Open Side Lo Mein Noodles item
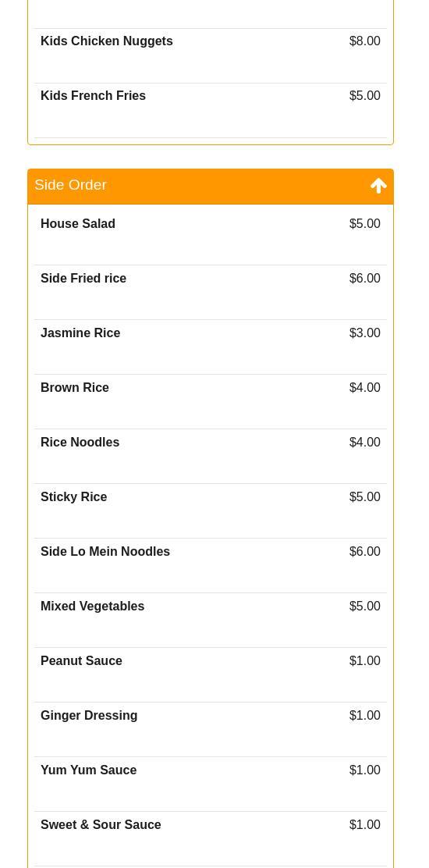This screenshot has width=429, height=868. (x=211, y=566)
